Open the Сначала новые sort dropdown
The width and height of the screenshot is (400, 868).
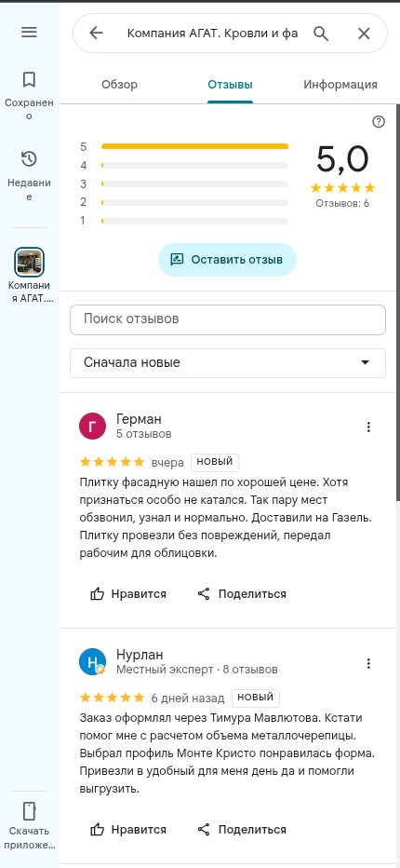tap(227, 362)
